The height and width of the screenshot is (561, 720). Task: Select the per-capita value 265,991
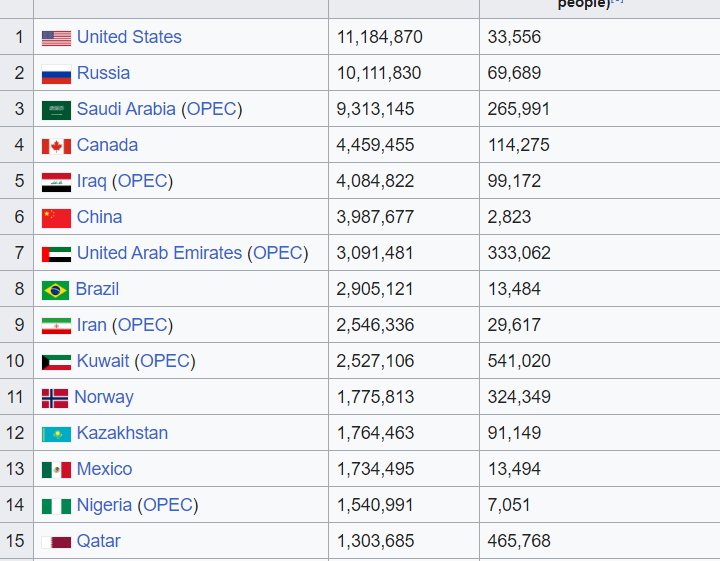coord(518,109)
